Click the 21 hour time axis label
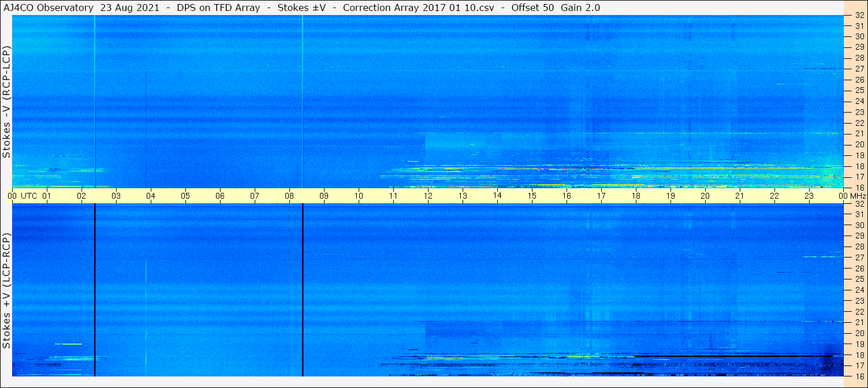This screenshot has height=388, width=868. click(740, 196)
